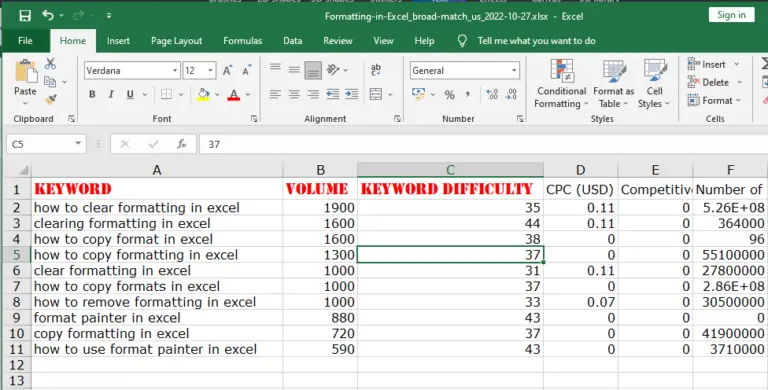Image resolution: width=768 pixels, height=390 pixels.
Task: Open the Verdana font name dropdown
Action: [x=175, y=71]
